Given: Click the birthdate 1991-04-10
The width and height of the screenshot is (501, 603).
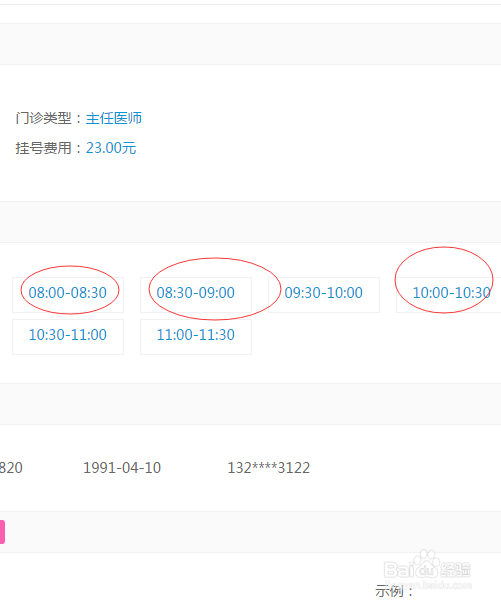Looking at the screenshot, I should coord(122,468).
